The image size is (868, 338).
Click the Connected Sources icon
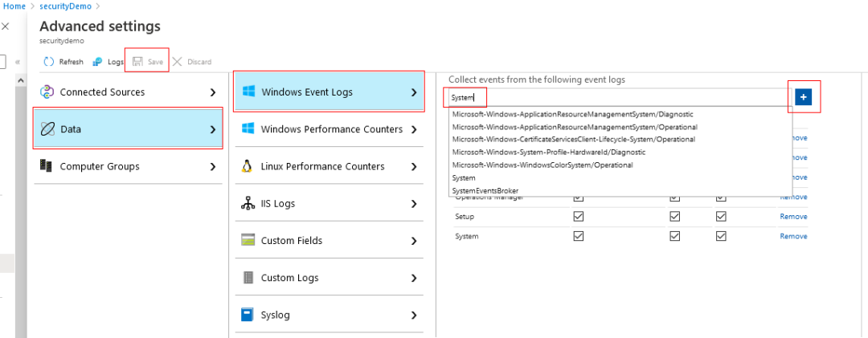point(47,92)
